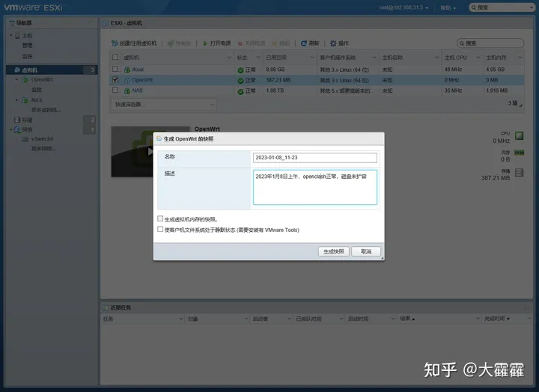The width and height of the screenshot is (539, 392).
Task: Click the 创建/注册虚拟机 toolbar icon
Action: coord(115,43)
